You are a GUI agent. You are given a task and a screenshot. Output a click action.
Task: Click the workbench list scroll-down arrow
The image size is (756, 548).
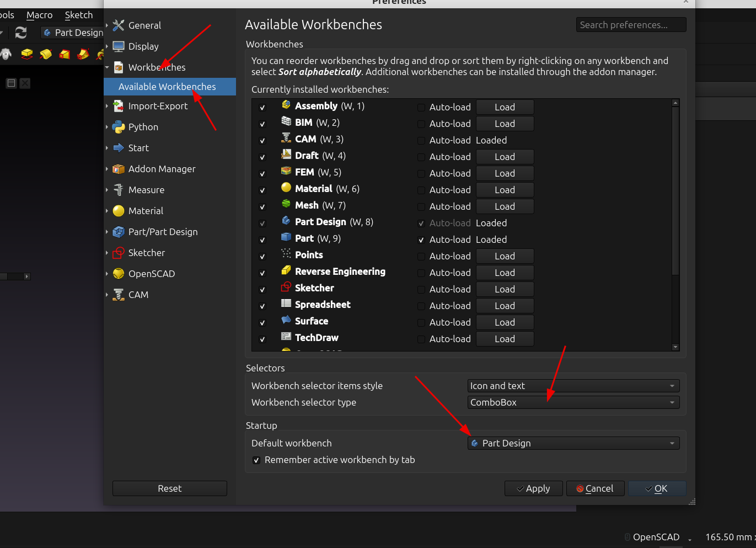[x=675, y=347]
